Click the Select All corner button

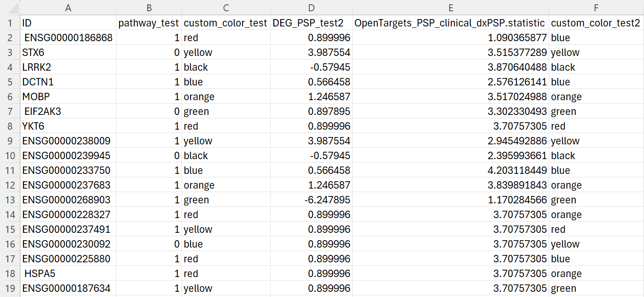tap(10, 7)
